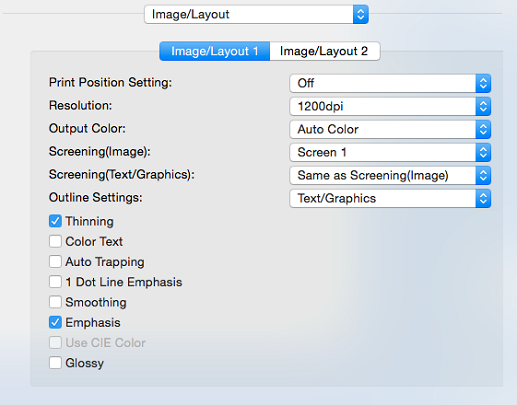Viewport: 517px width, 405px height.
Task: Open the Outline Settings dropdown
Action: point(390,198)
